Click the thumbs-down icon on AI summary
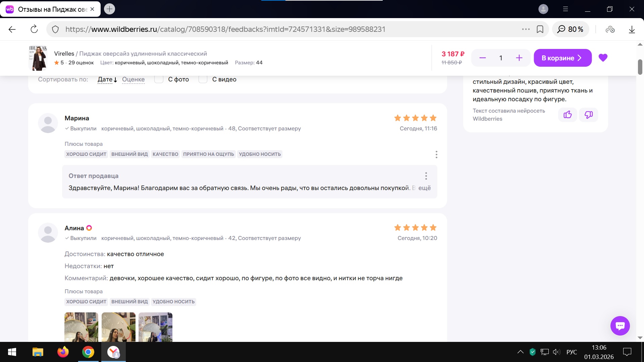Screen dimensions: 644x362 point(589,115)
